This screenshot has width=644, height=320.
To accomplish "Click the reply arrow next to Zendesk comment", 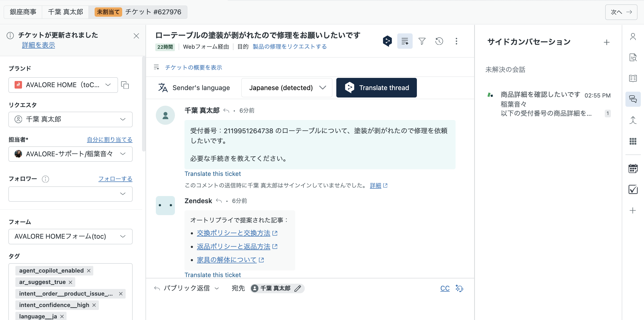I will coord(219,201).
